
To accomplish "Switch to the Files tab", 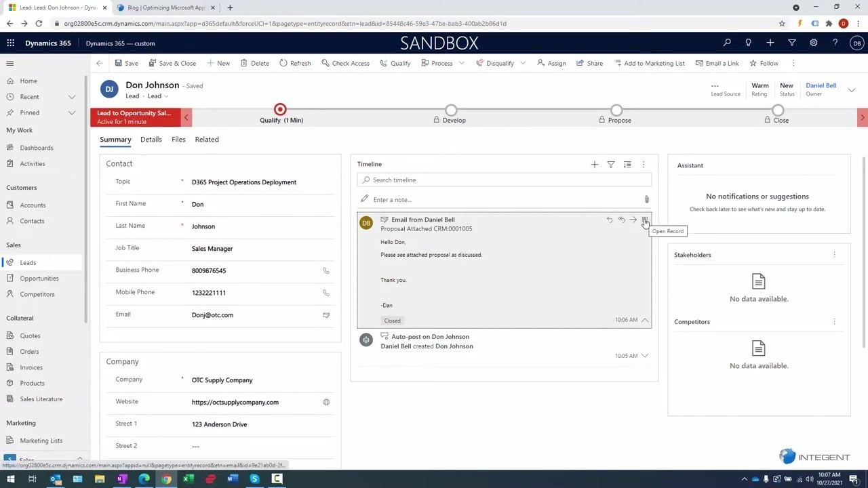I will tap(178, 140).
